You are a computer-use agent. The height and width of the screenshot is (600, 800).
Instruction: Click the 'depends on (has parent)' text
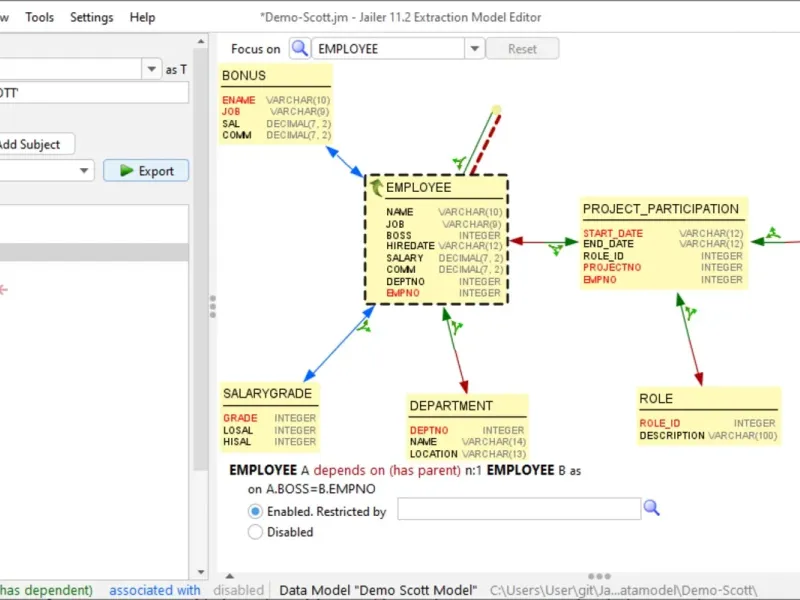tap(387, 470)
